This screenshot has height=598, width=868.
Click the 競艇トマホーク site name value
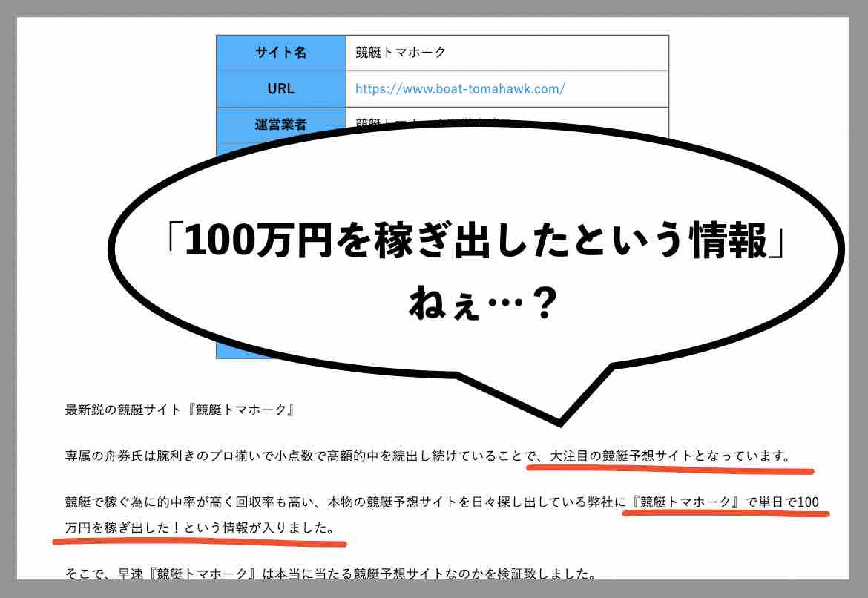401,53
